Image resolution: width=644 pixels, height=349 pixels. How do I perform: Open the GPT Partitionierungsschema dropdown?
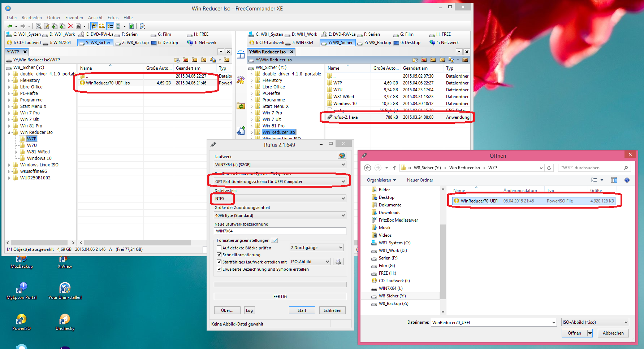(x=280, y=182)
